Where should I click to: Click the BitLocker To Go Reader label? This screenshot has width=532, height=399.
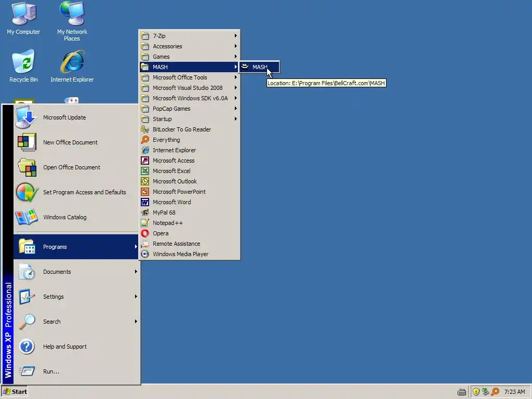pyautogui.click(x=182, y=129)
